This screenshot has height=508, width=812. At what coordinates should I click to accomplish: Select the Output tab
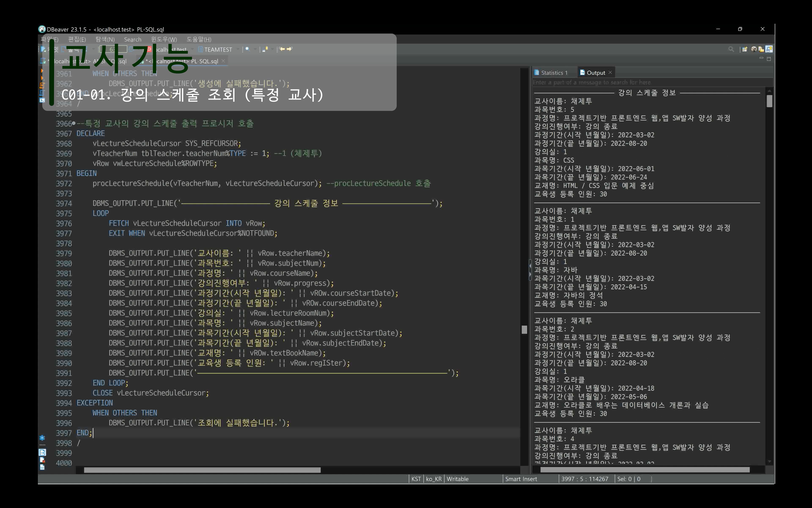click(x=593, y=73)
